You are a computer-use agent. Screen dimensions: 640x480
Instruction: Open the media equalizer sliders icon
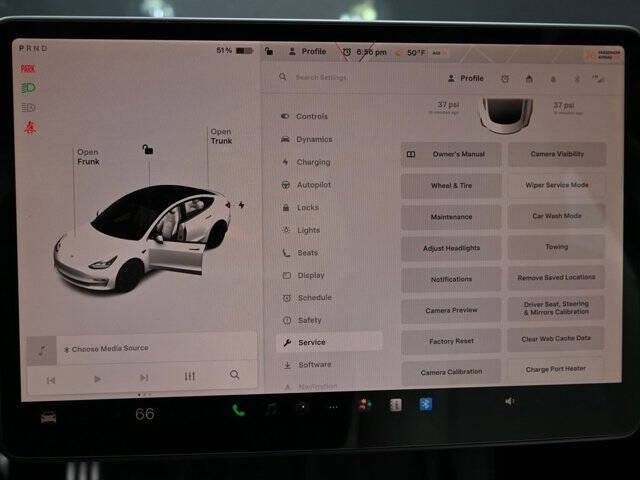pyautogui.click(x=189, y=376)
